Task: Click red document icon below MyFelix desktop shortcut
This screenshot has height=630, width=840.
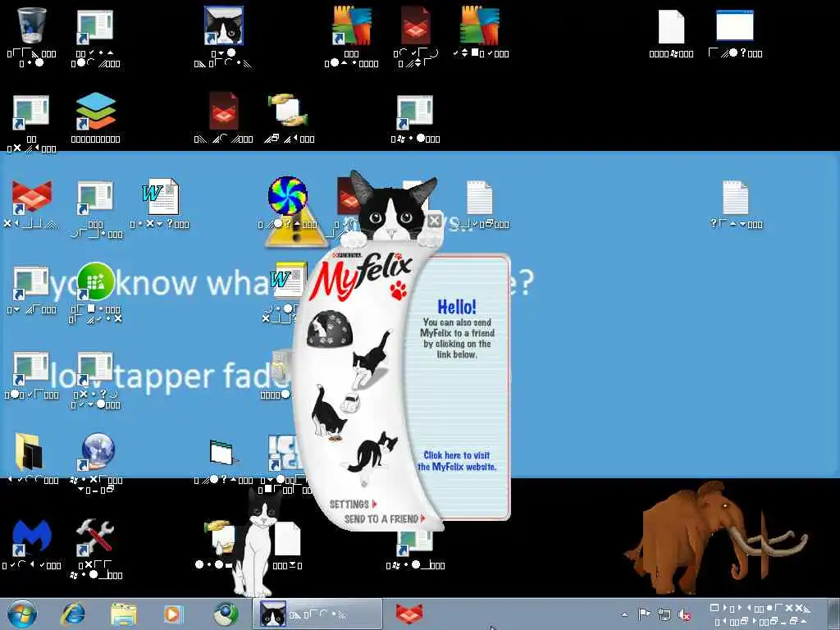Action: (224, 111)
